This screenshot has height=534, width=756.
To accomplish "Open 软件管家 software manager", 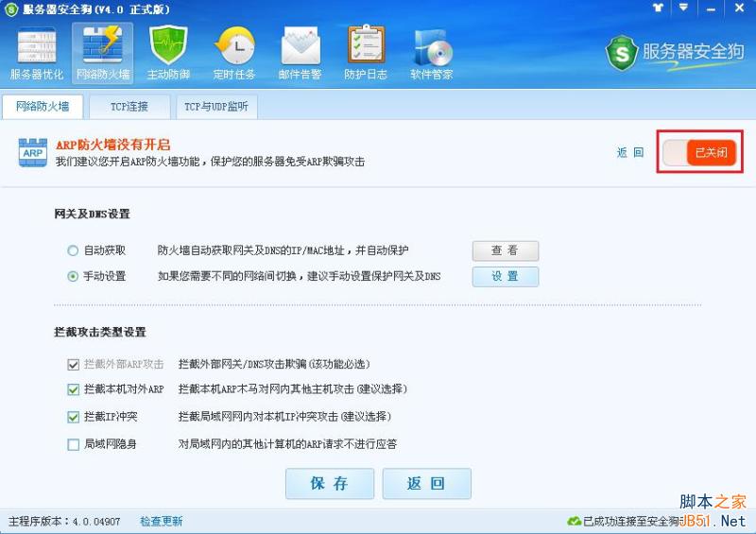I will coord(432,54).
